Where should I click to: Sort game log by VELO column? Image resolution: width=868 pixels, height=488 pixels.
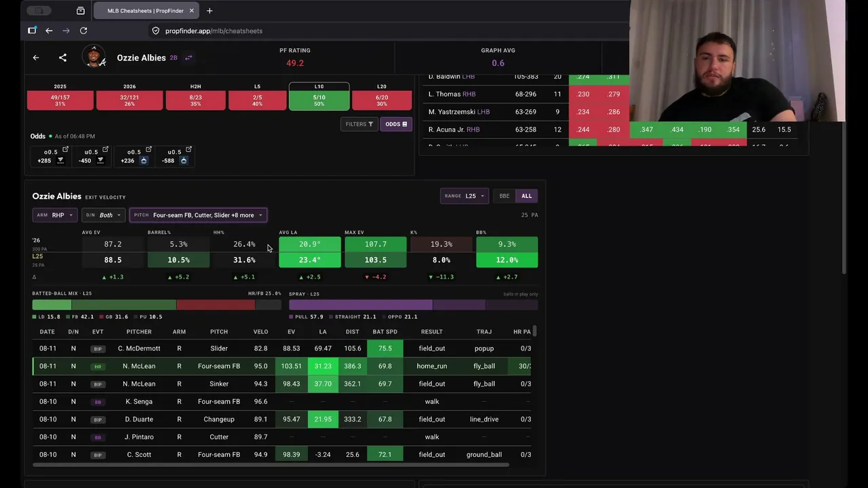pyautogui.click(x=261, y=331)
